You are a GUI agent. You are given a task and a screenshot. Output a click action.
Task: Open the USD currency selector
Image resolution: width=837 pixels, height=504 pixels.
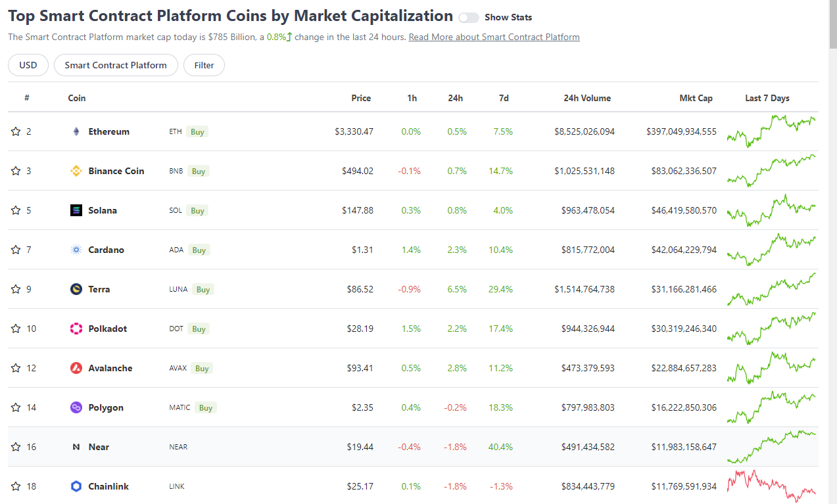click(28, 65)
